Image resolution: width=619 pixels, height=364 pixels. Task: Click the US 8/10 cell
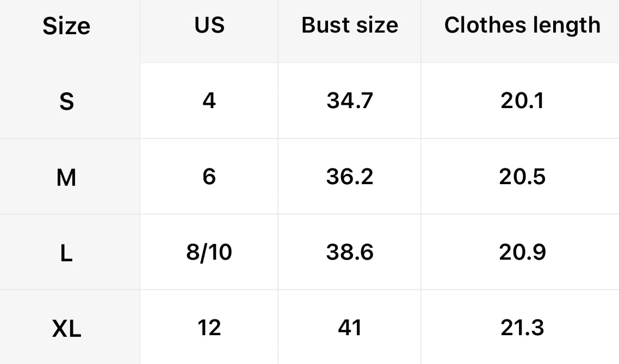point(209,252)
